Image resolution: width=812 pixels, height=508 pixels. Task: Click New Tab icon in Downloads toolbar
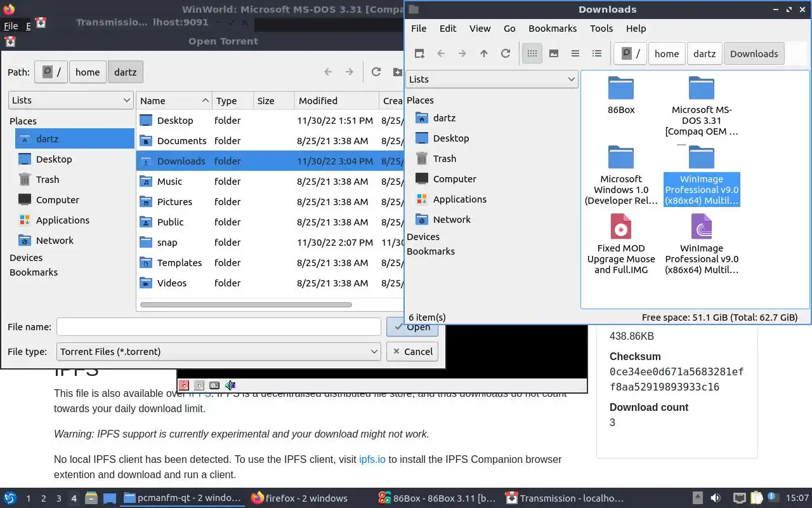[x=419, y=53]
